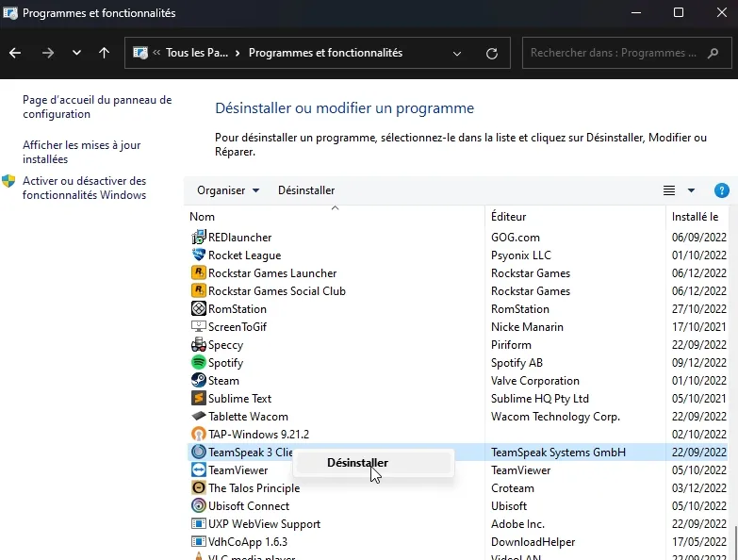Image resolution: width=738 pixels, height=560 pixels.
Task: Expand the address bar history dropdown
Action: click(457, 54)
